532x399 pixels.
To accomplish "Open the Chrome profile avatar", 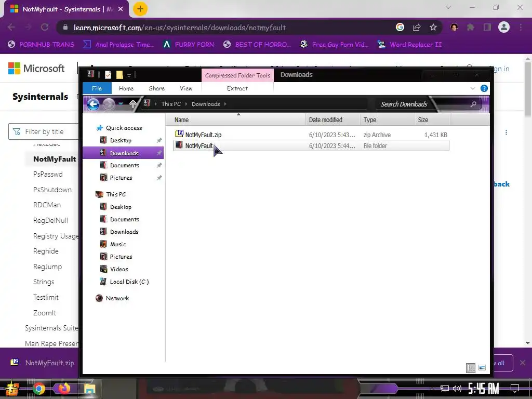I will 504,27.
